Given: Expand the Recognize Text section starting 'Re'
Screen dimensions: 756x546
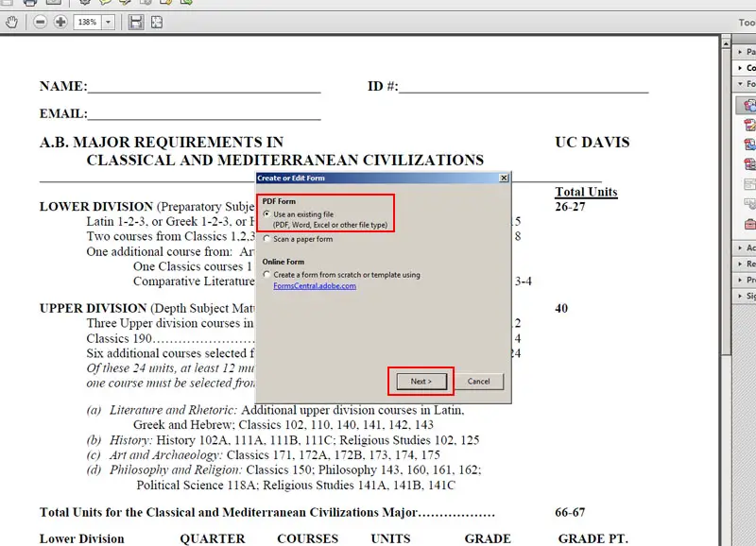Looking at the screenshot, I should click(x=746, y=264).
